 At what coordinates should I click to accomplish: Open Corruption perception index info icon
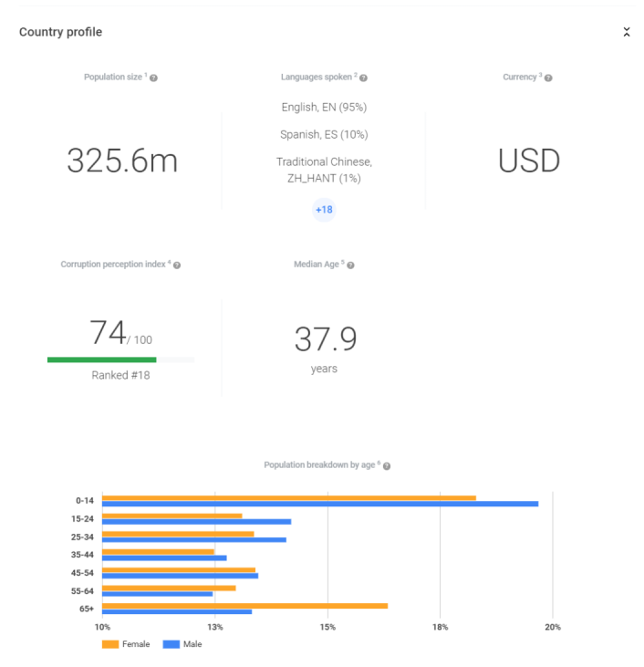click(x=177, y=266)
